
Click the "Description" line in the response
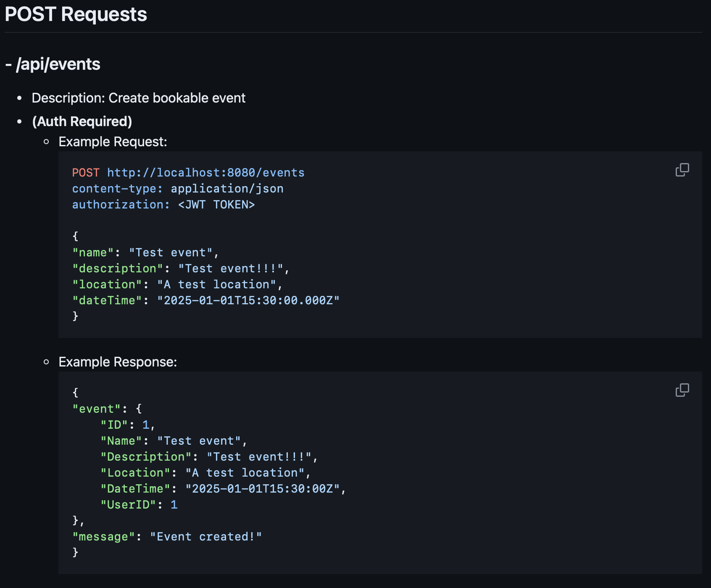click(x=209, y=457)
